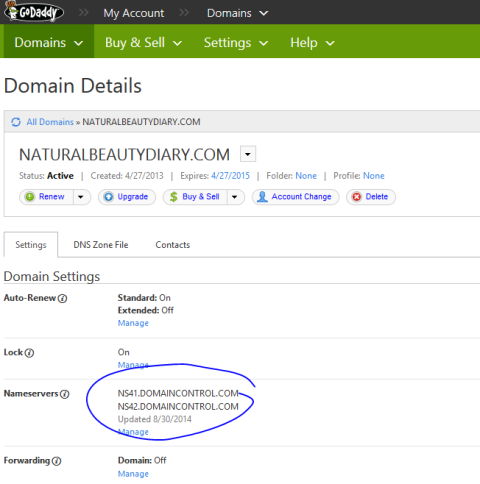Viewport: 480px width, 484px height.
Task: Click the All Domains breadcrumb link
Action: 50,122
